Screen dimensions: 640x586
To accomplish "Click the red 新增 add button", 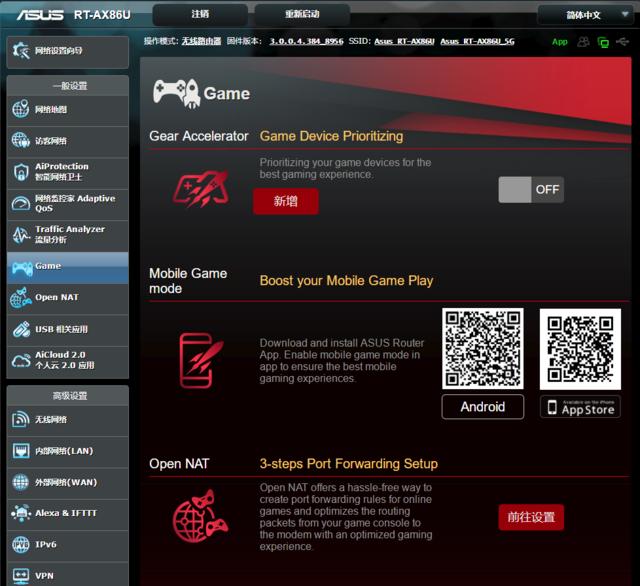I will click(x=286, y=201).
